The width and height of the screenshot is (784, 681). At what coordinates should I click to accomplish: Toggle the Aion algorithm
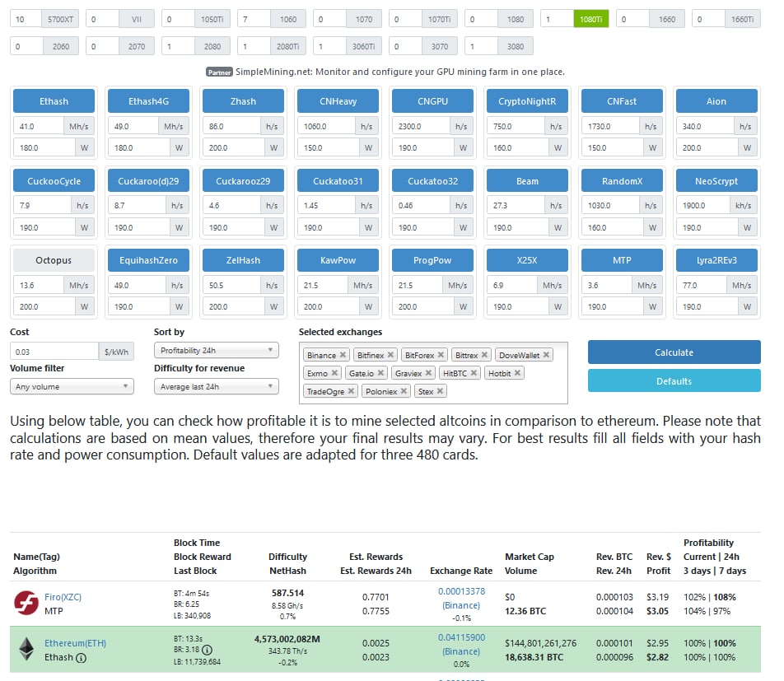point(716,101)
